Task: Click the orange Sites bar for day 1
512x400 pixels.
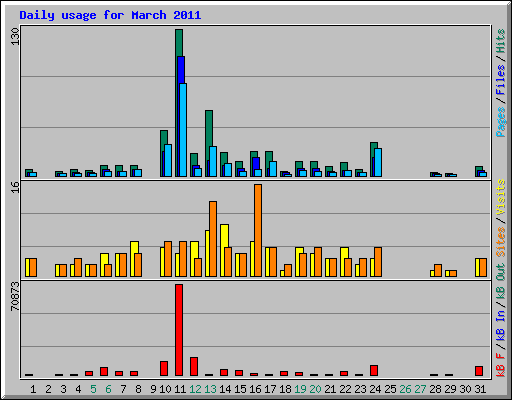Action: click(33, 267)
